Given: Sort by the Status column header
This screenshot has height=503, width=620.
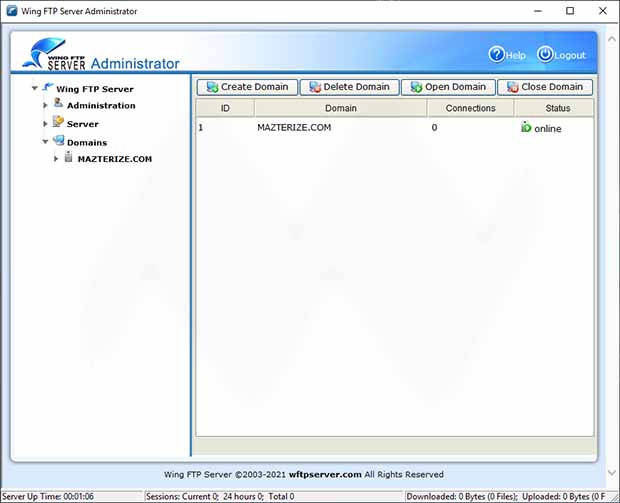Looking at the screenshot, I should click(x=554, y=108).
